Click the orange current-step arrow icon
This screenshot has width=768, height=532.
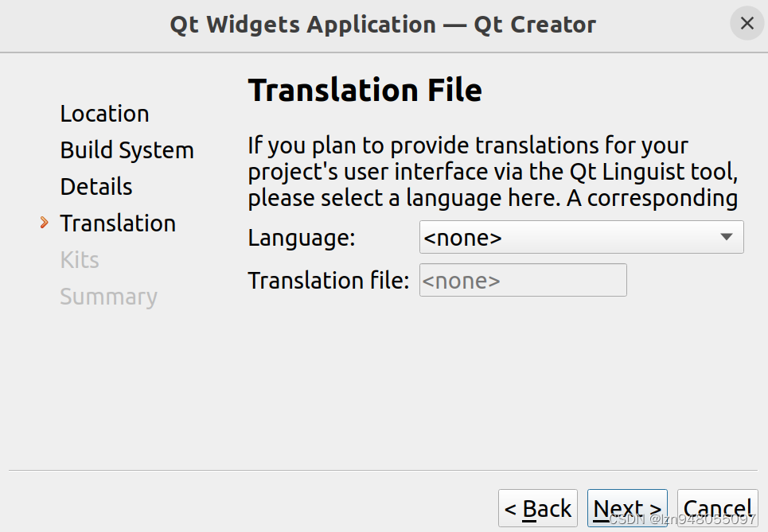pyautogui.click(x=44, y=223)
